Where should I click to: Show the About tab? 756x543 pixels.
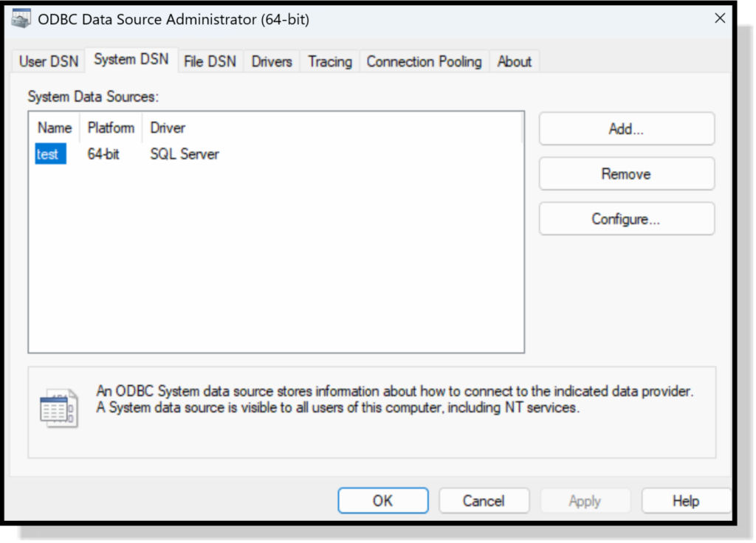point(514,62)
